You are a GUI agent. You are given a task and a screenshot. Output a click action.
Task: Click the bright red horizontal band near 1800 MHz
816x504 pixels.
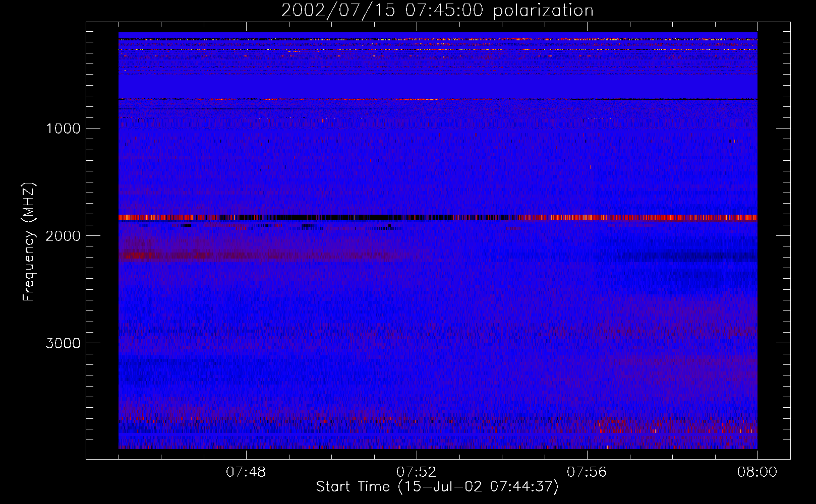pos(438,218)
